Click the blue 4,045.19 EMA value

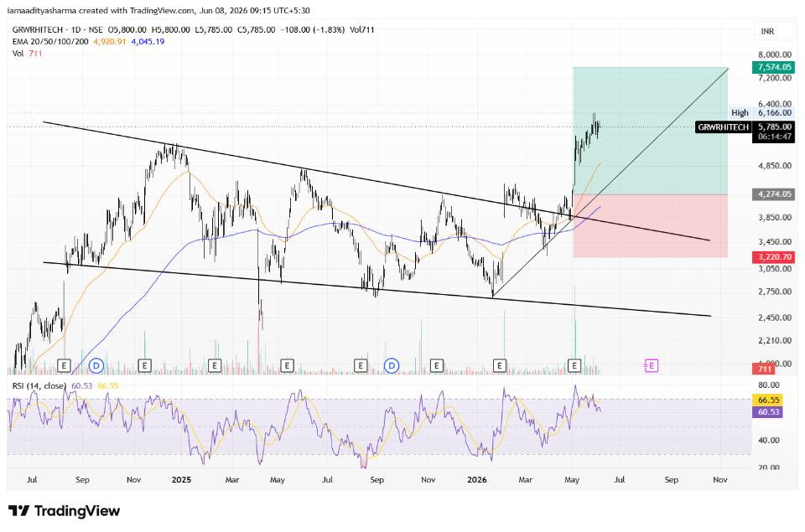[x=148, y=42]
